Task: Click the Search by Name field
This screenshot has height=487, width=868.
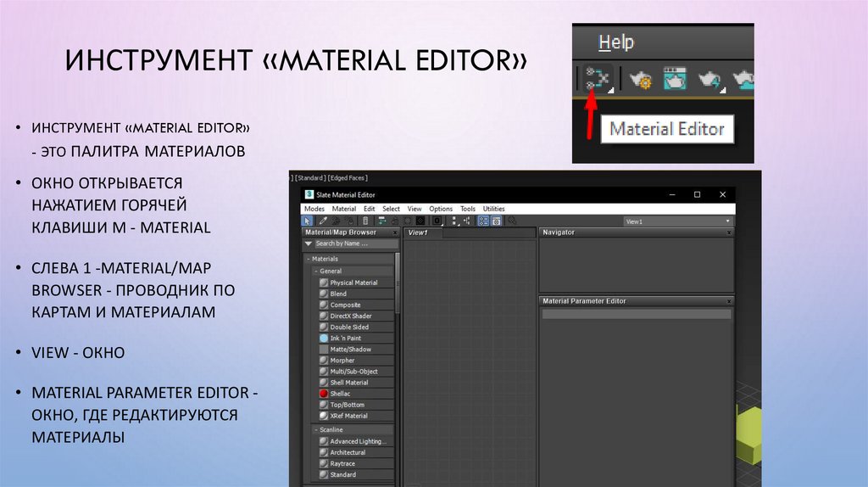Action: pyautogui.click(x=348, y=243)
